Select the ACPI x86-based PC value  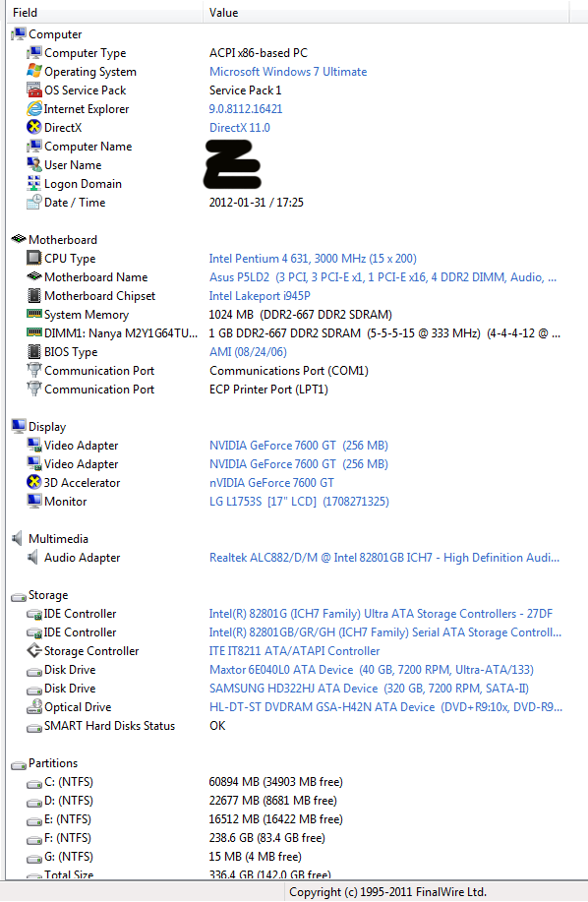[x=259, y=53]
